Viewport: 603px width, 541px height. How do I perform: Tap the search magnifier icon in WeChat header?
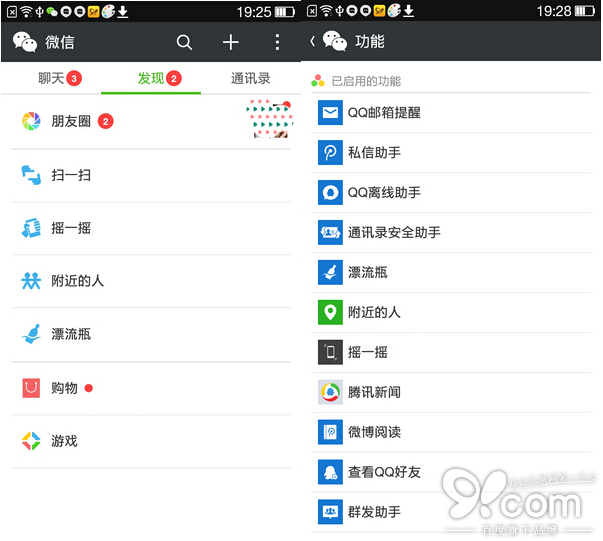(184, 42)
